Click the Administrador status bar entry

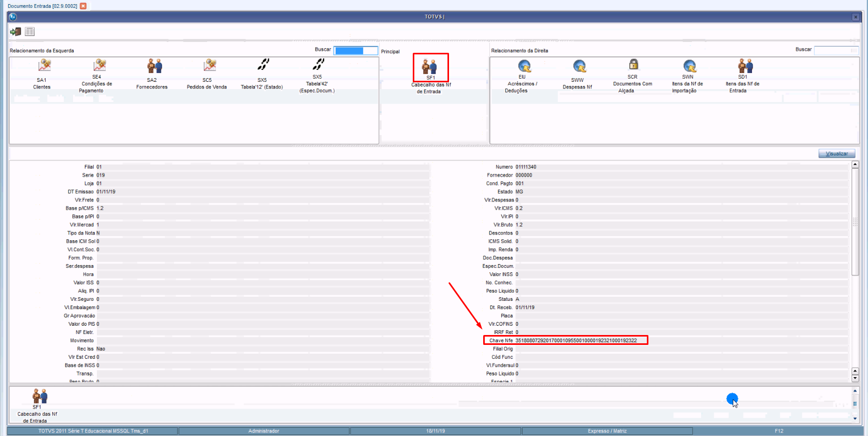point(264,431)
